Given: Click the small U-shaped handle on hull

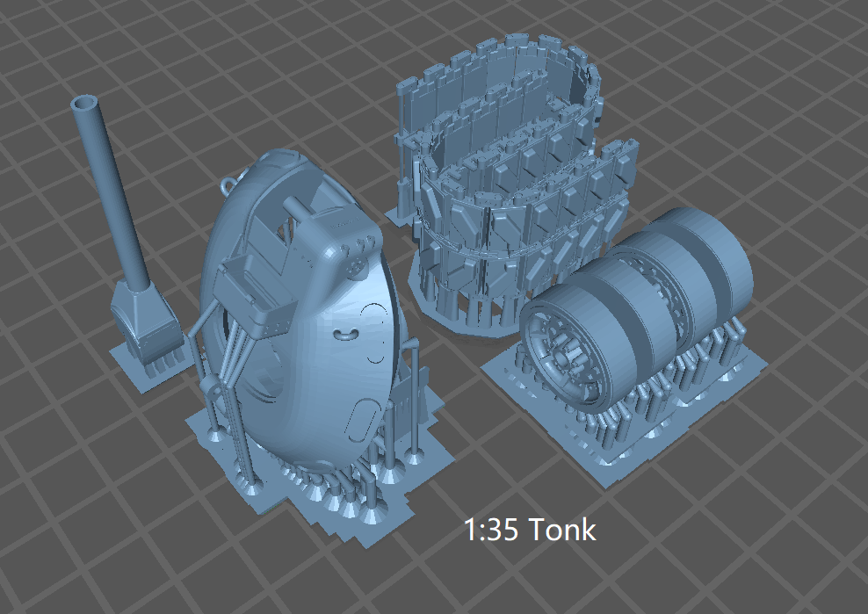Looking at the screenshot, I should [x=346, y=334].
